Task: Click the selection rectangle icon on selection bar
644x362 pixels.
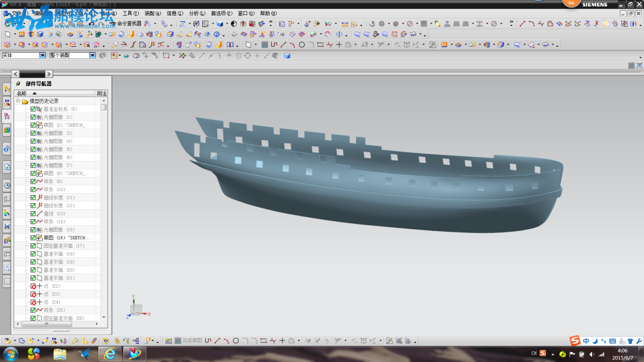Action: pos(166,56)
